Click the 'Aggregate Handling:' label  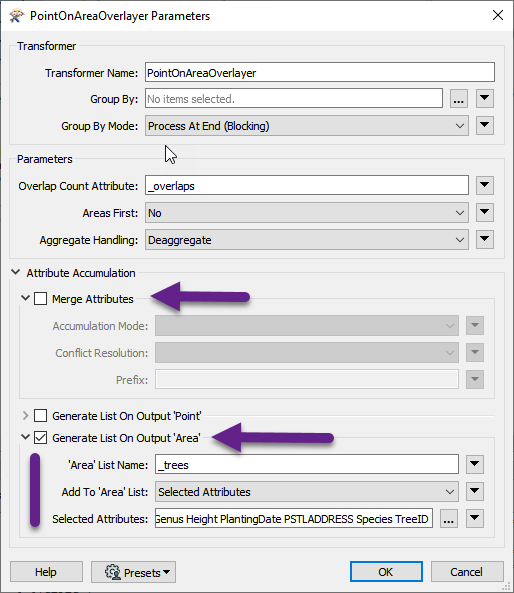click(89, 240)
